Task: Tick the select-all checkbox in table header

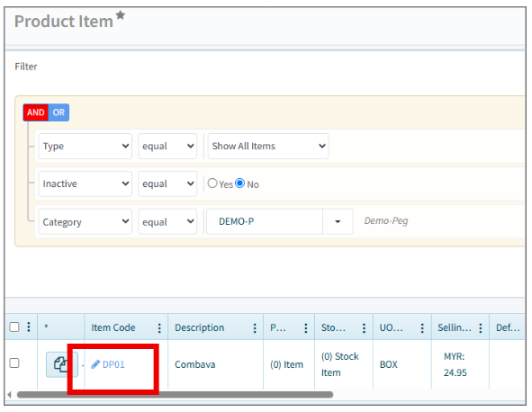Action: (14, 327)
